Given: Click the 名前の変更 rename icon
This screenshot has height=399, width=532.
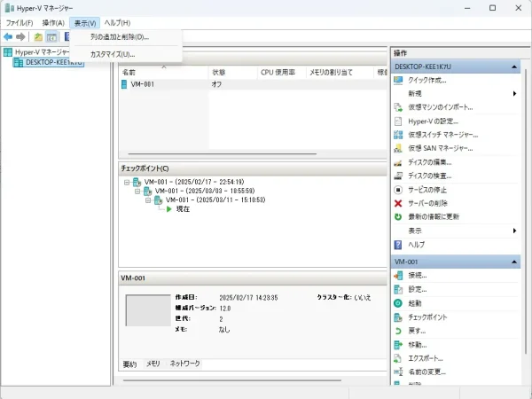Looking at the screenshot, I should (398, 372).
